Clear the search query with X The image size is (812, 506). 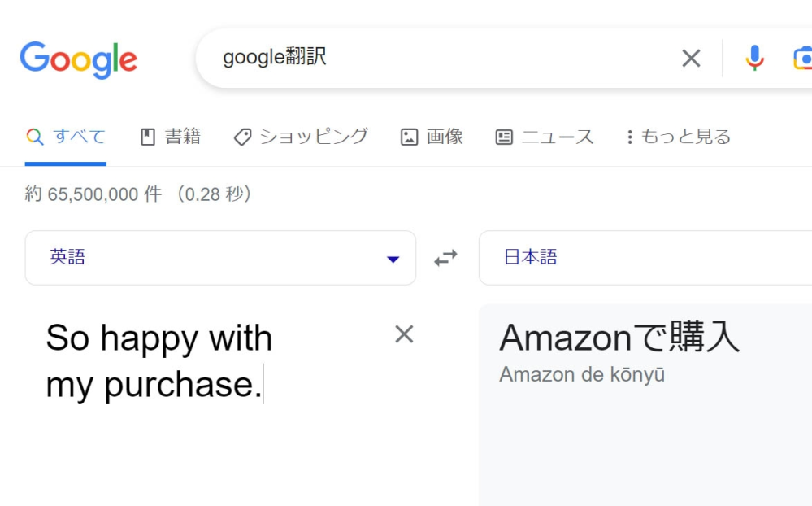[x=691, y=58]
